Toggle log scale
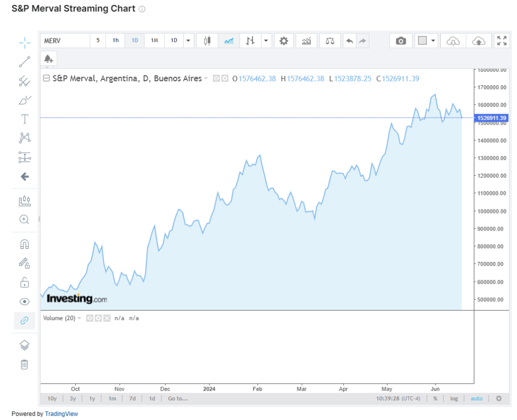This screenshot has height=420, width=517. pos(454,399)
